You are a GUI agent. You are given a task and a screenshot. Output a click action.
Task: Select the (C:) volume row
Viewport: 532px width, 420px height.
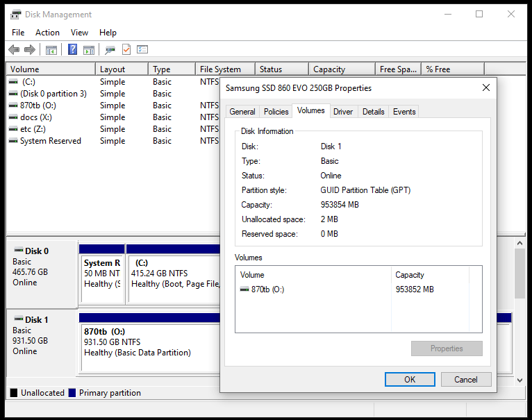pos(112,82)
